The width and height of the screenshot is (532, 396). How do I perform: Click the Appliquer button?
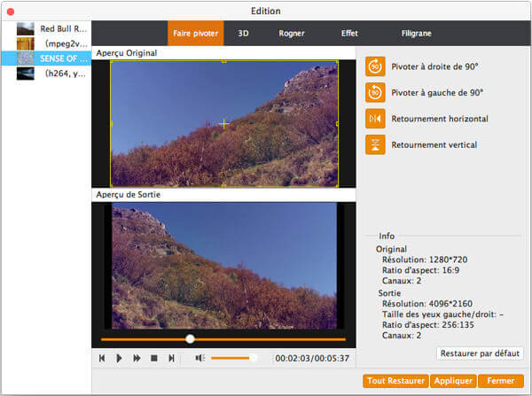pyautogui.click(x=453, y=381)
